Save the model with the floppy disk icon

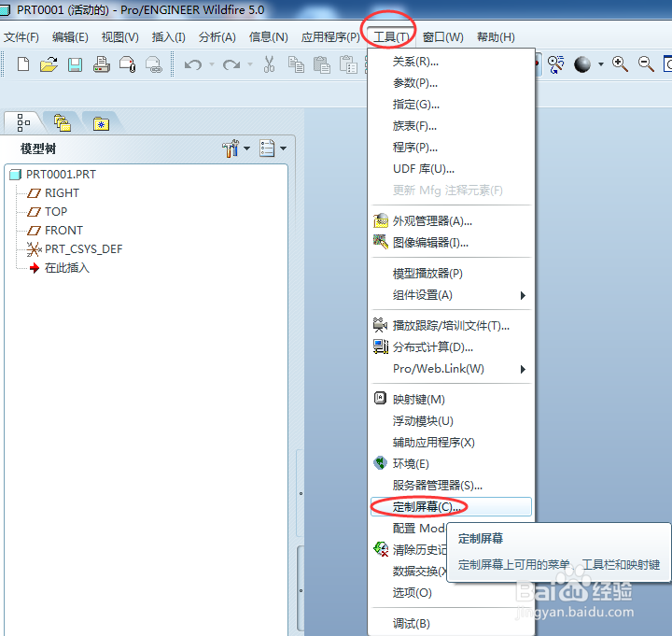pos(75,64)
